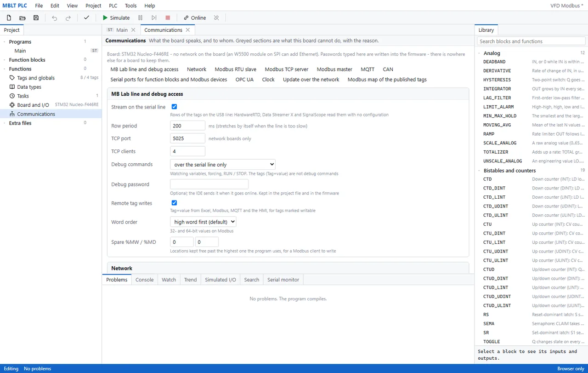Close the Communications editor tab

coord(187,30)
